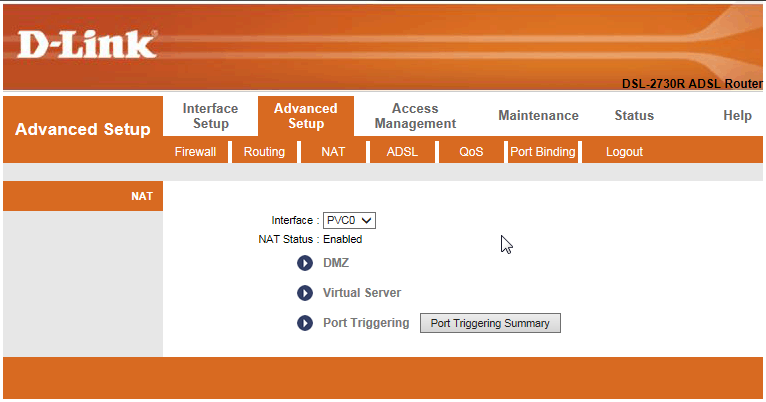766x402 pixels.
Task: Click the arrow icon beside Virtual Server
Action: click(x=305, y=293)
